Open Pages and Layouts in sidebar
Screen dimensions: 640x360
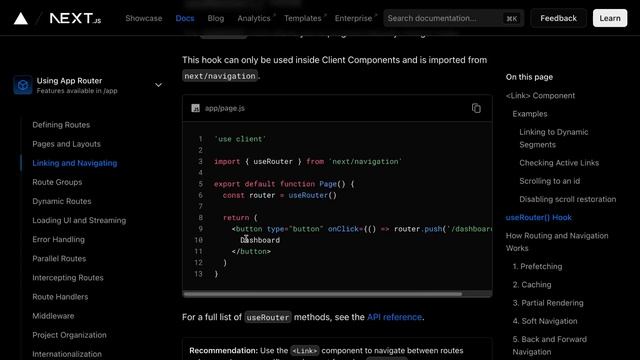pyautogui.click(x=67, y=144)
